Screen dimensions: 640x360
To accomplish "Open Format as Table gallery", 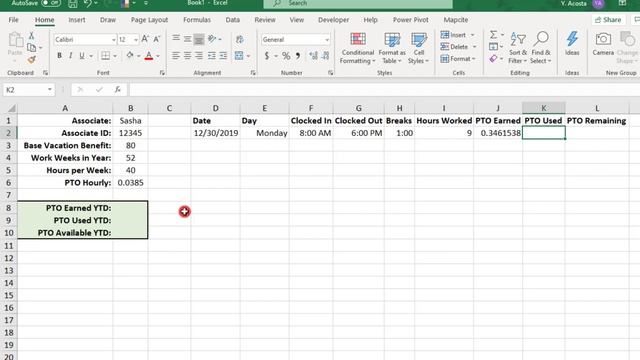I will point(392,48).
